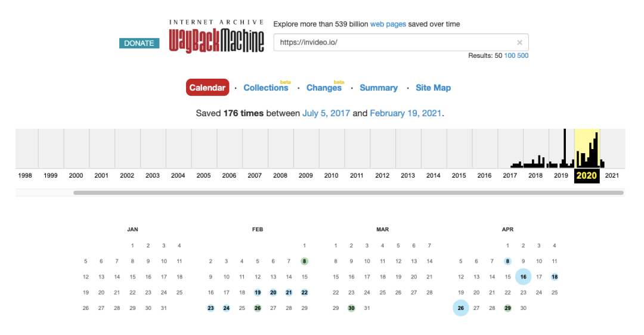Select year 2017 in timeline
Viewport: 644px width, 335px height.
point(510,175)
